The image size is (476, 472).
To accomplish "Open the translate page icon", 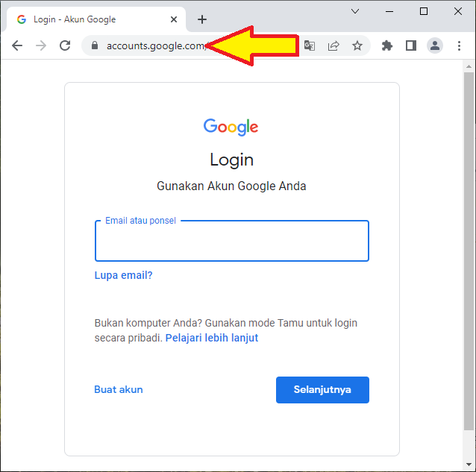I will (x=310, y=45).
